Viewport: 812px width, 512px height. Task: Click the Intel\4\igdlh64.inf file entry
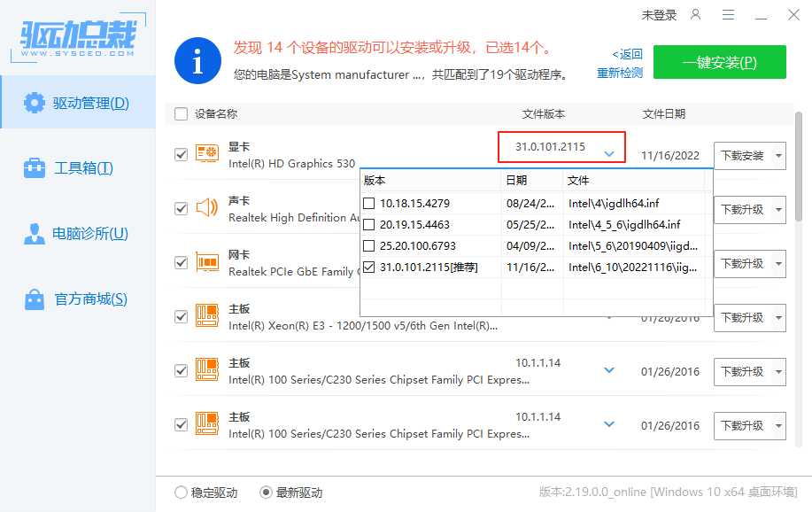pyautogui.click(x=614, y=203)
